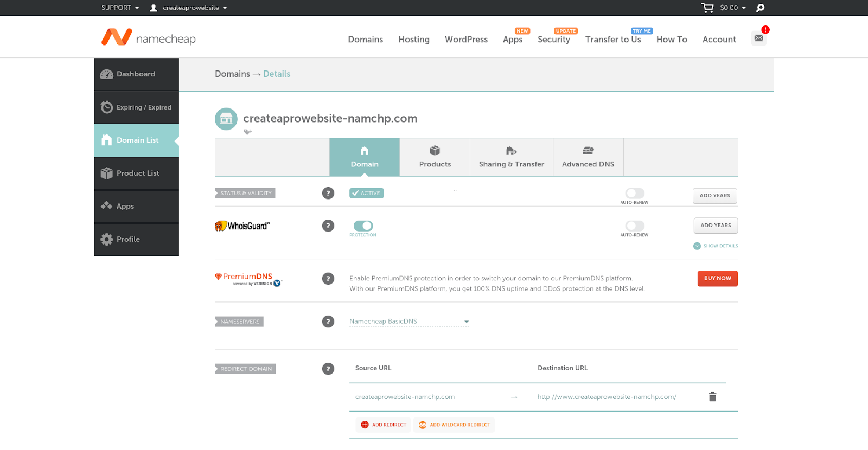Expand the createaprowebsite account menu
Screen dimensions: 868x450
(195, 8)
